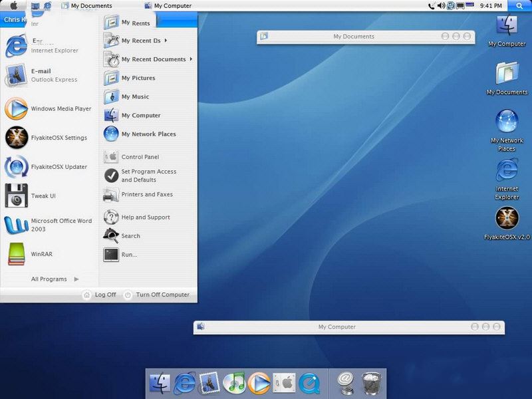Click iTunes music note dock icon

235,384
